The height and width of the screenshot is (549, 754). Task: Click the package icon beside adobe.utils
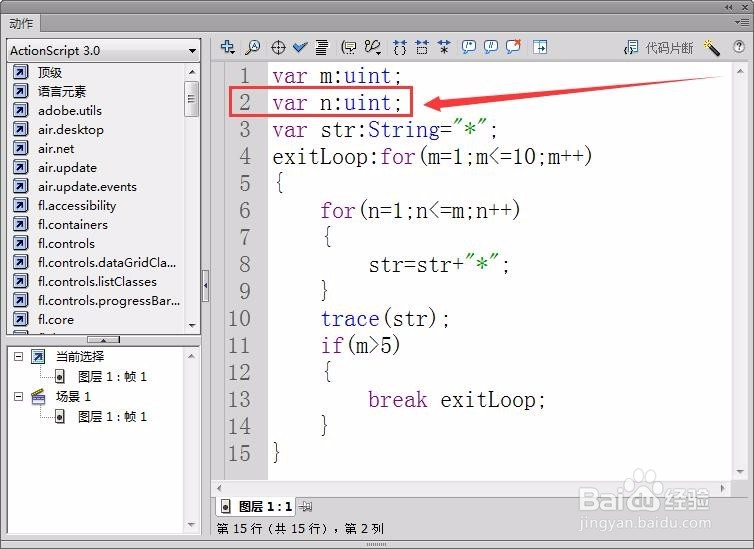coord(21,111)
